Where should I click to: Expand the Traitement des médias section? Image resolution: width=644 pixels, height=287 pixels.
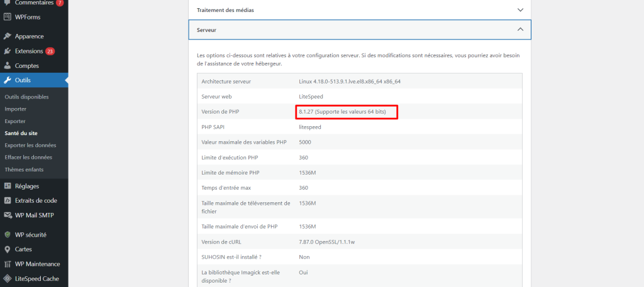coord(360,10)
